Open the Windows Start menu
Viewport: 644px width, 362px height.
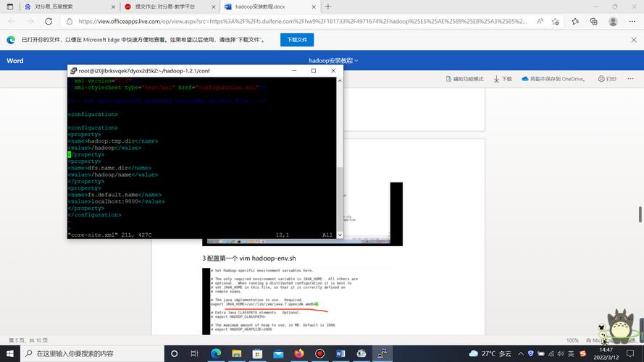[x=10, y=353]
